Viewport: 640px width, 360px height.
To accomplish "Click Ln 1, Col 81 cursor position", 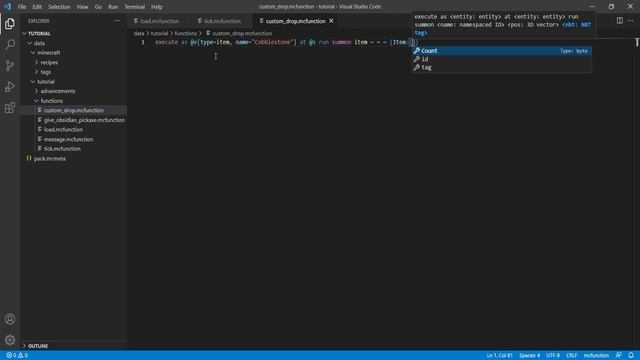I will (x=500, y=356).
